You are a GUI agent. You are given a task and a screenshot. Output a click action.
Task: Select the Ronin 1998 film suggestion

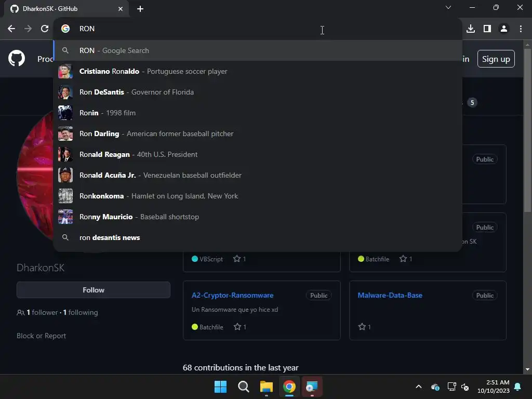pyautogui.click(x=258, y=113)
